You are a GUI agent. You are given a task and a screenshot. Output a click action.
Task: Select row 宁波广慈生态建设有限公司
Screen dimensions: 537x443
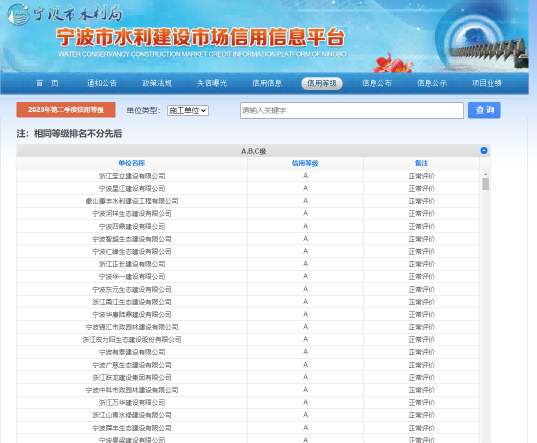point(248,365)
